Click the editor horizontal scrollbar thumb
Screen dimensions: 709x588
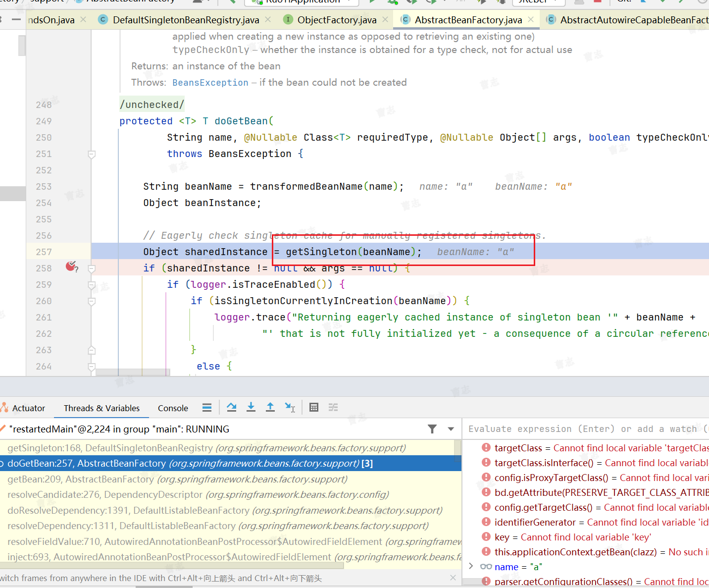(x=133, y=372)
